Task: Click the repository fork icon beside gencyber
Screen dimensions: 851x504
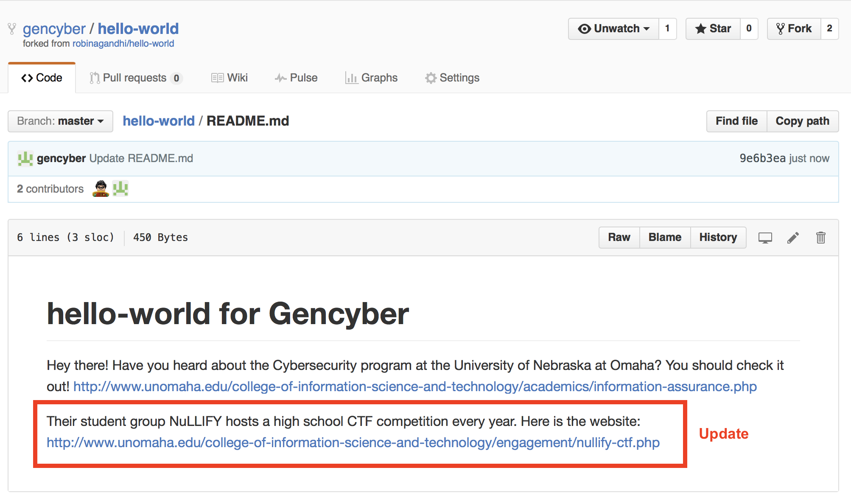Action: tap(12, 29)
